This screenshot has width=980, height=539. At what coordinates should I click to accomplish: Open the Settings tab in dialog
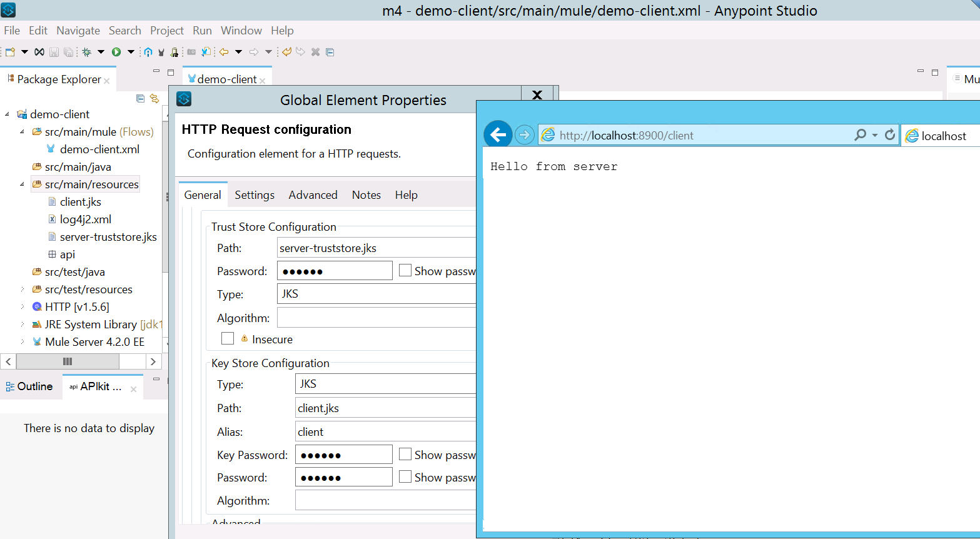[x=255, y=195]
